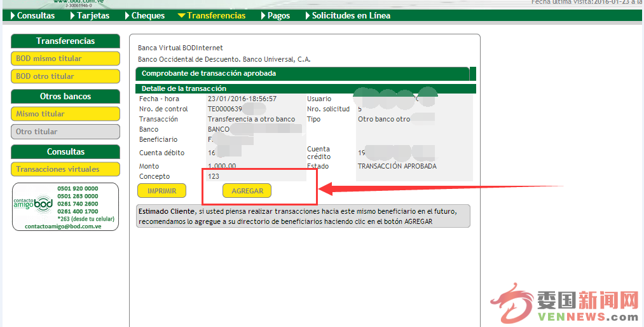Click the arrow beside Solicitudes en Línea
The width and height of the screenshot is (644, 327).
308,16
